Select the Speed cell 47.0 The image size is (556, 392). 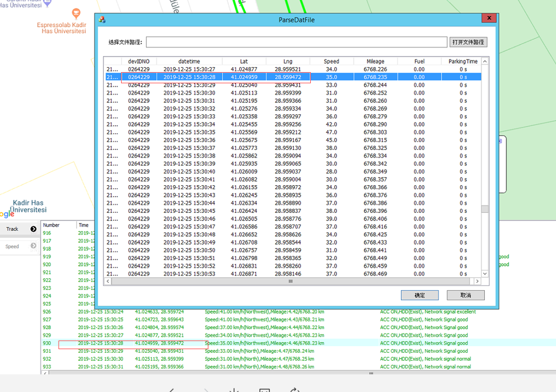331,132
